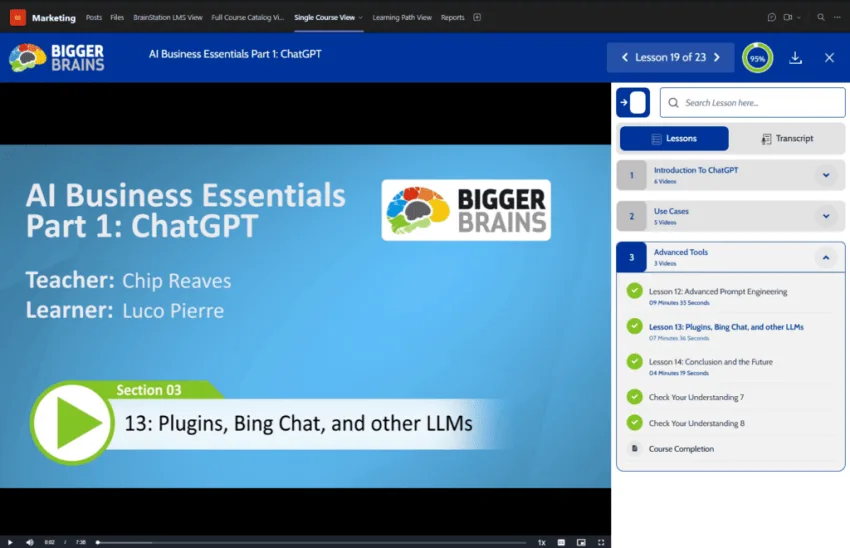Change playback speed 1x
Image resolution: width=850 pixels, height=548 pixels.
click(x=541, y=542)
